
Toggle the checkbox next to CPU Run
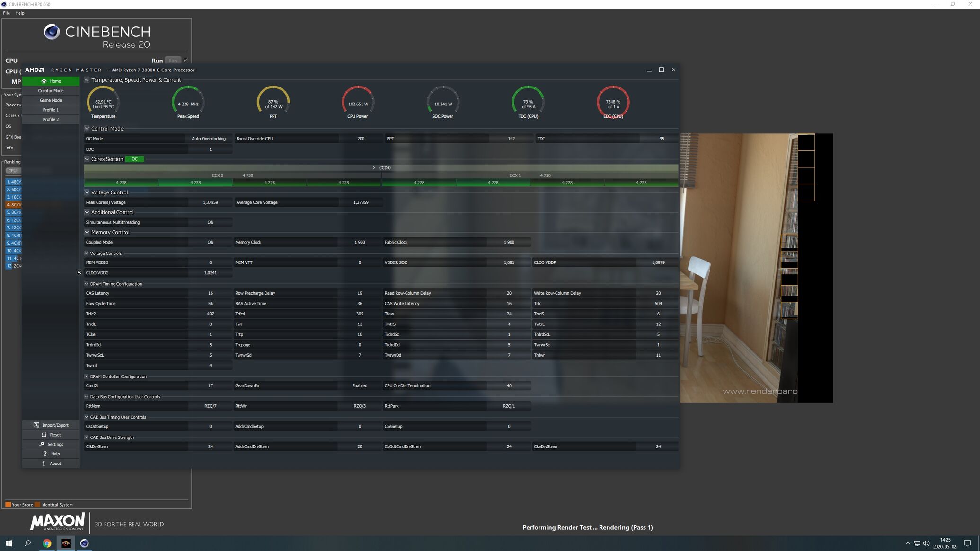coord(185,61)
